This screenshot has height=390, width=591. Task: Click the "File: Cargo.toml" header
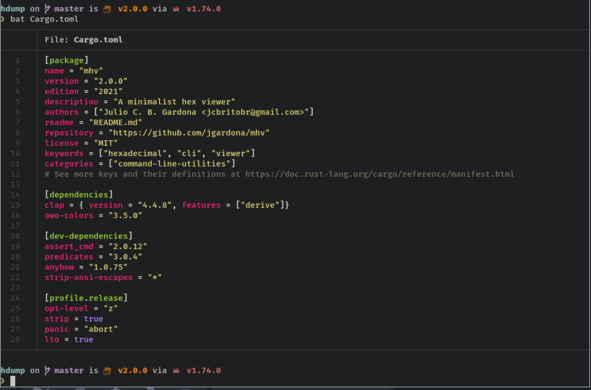click(x=84, y=40)
